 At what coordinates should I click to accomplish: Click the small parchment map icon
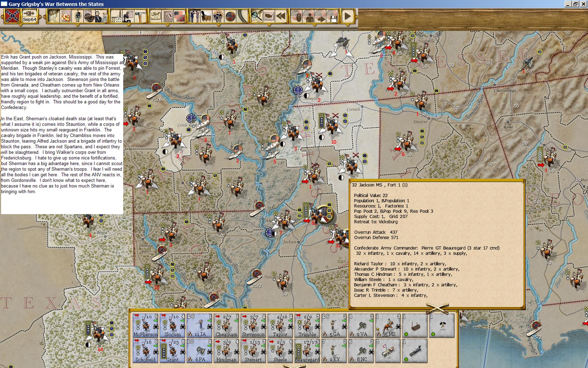[155, 16]
